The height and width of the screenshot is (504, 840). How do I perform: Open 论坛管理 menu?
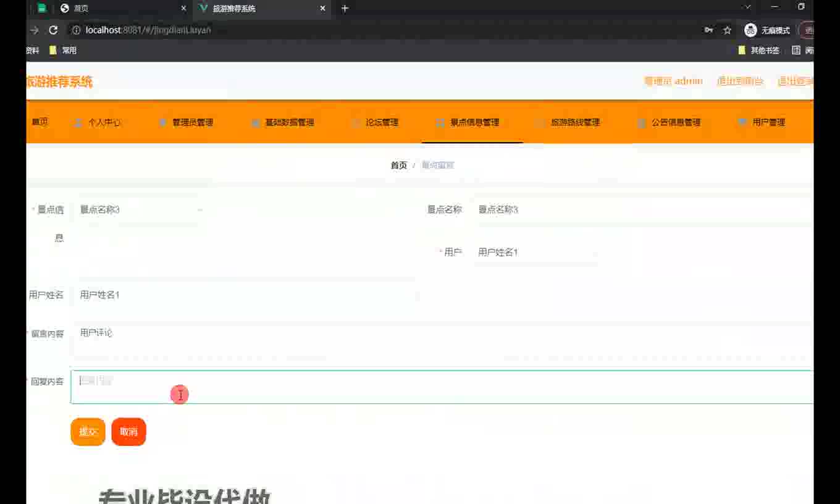click(375, 122)
